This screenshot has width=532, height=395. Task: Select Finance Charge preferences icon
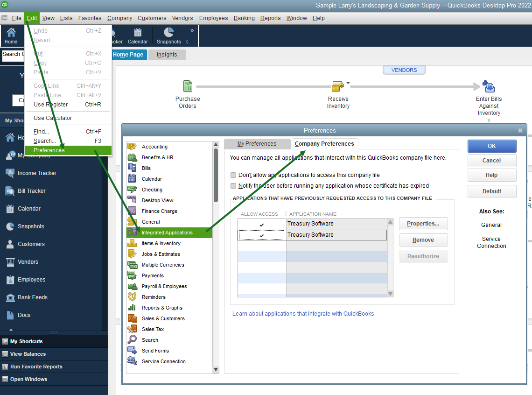[x=132, y=211]
